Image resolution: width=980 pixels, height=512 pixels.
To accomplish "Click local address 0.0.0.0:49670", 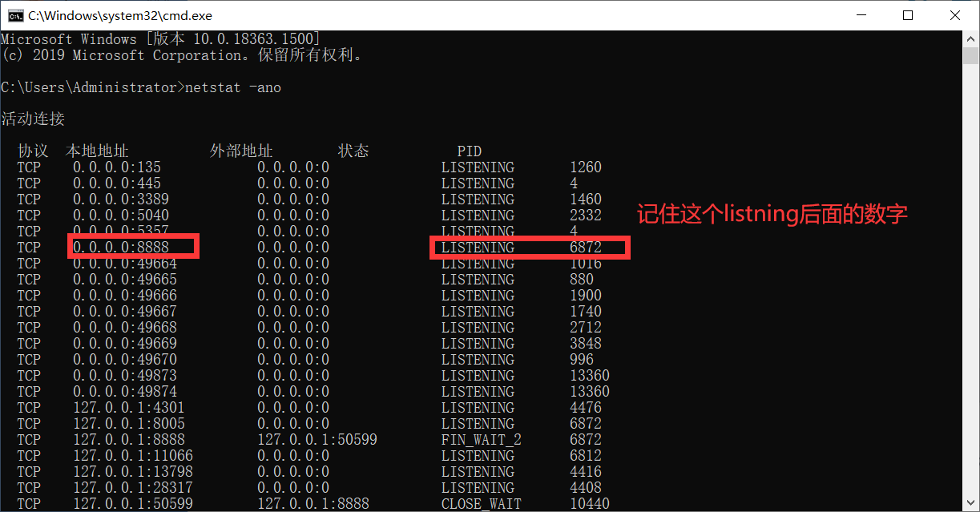I will [125, 360].
